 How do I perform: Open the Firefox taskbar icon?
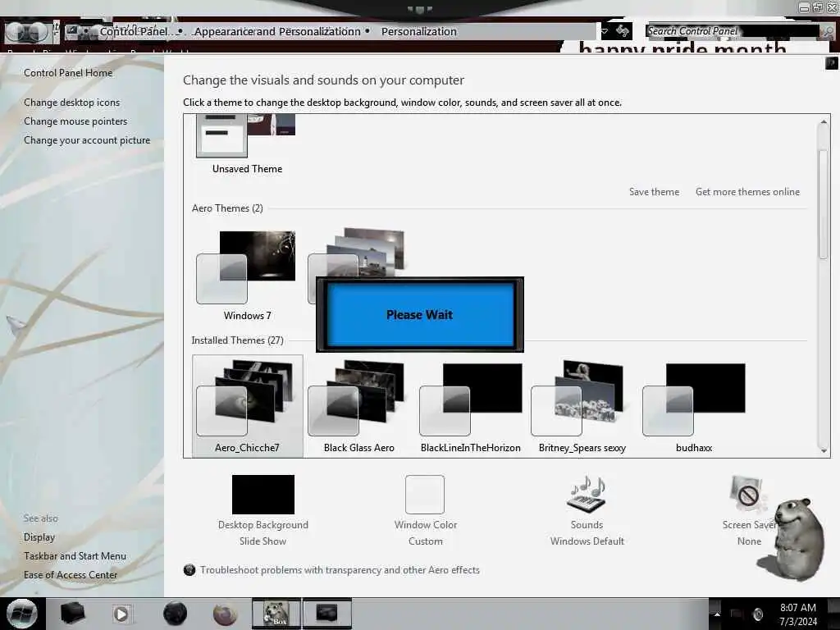(225, 614)
